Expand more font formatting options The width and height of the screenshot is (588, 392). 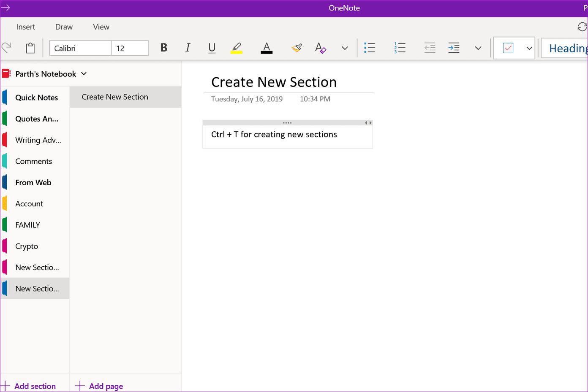point(345,48)
